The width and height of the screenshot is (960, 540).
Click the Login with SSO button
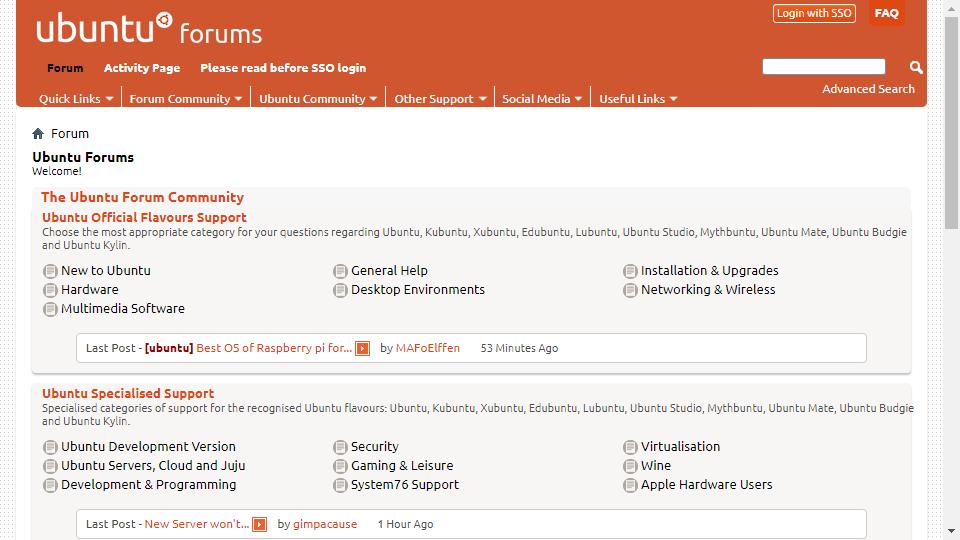814,13
